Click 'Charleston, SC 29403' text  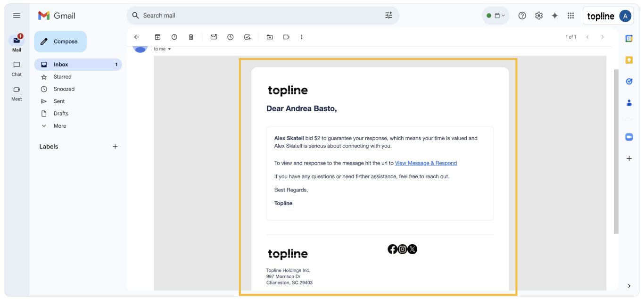point(289,283)
